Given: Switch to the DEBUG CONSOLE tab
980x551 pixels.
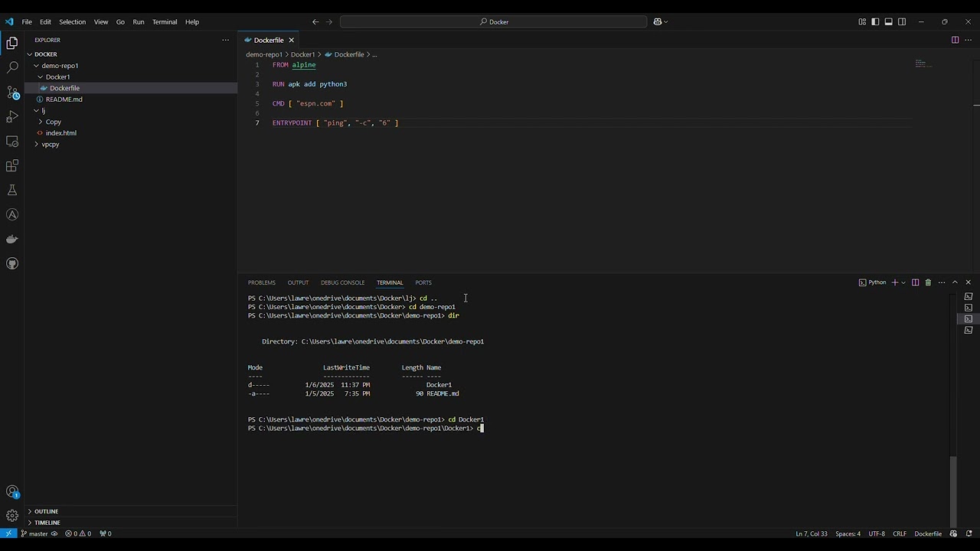Looking at the screenshot, I should point(342,282).
